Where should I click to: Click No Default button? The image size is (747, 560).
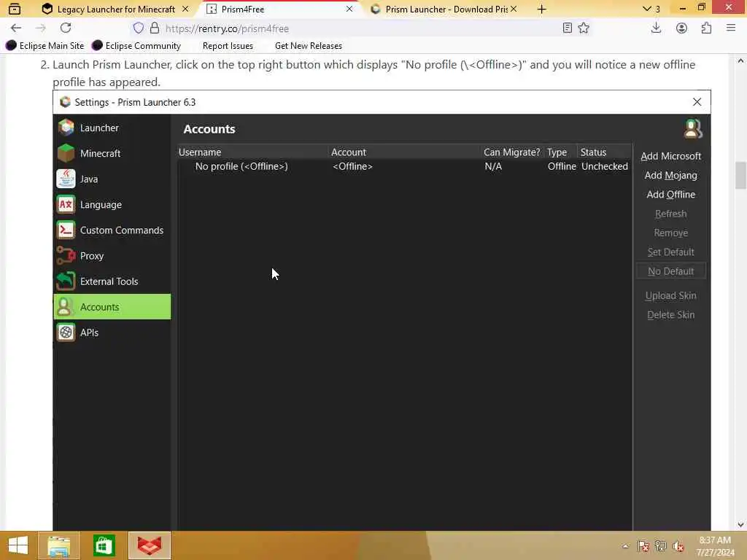tap(671, 271)
